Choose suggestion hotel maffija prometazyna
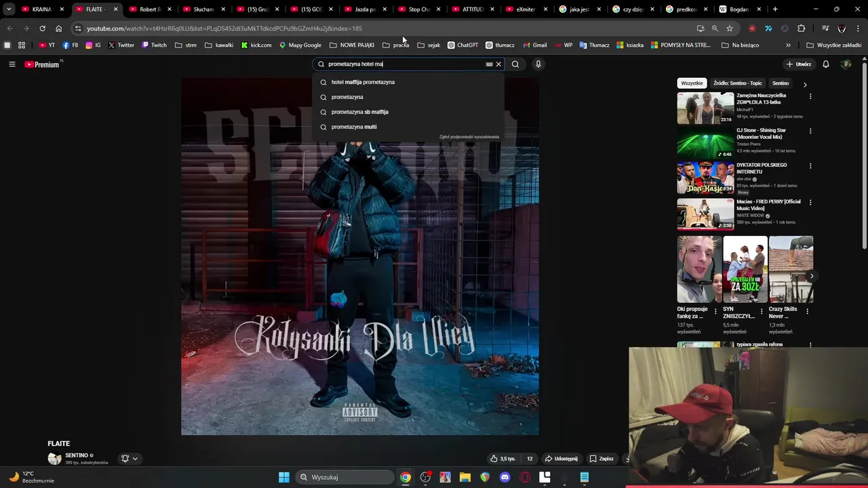 tap(408, 82)
